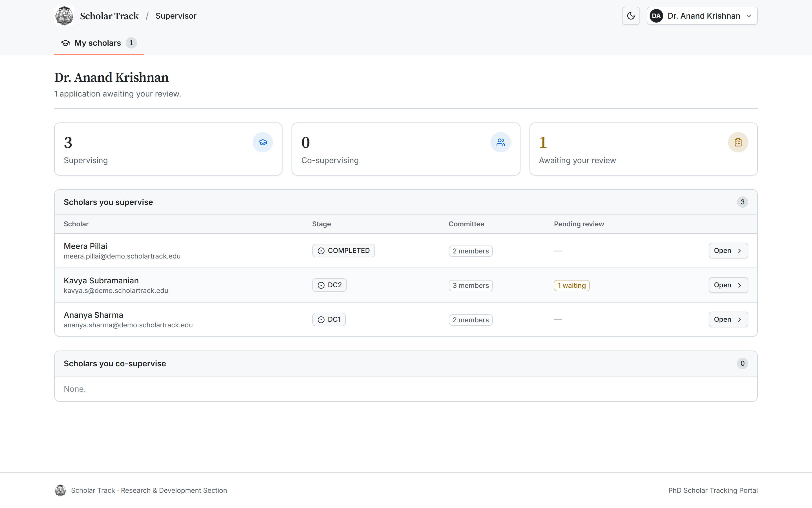Click the DC1 stage badge
This screenshot has height=508, width=812.
tap(329, 319)
